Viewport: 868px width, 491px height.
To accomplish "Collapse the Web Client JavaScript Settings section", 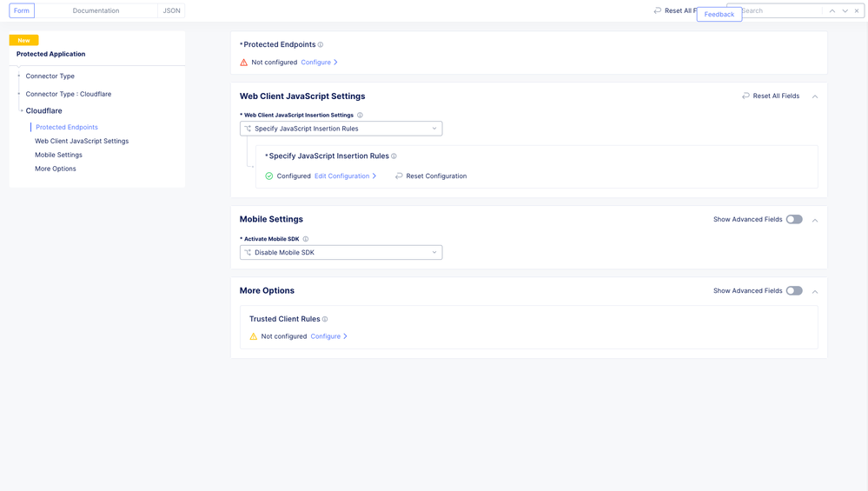I will pyautogui.click(x=815, y=96).
